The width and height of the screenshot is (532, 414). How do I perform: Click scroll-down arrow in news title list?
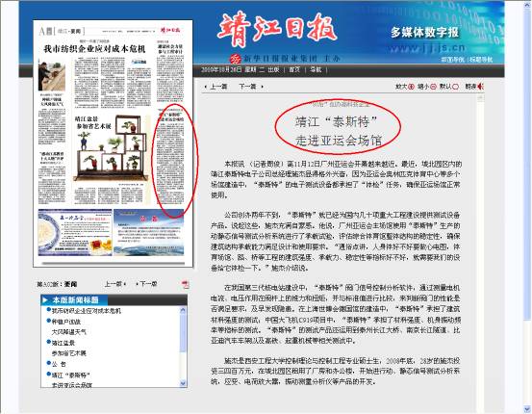pos(183,383)
